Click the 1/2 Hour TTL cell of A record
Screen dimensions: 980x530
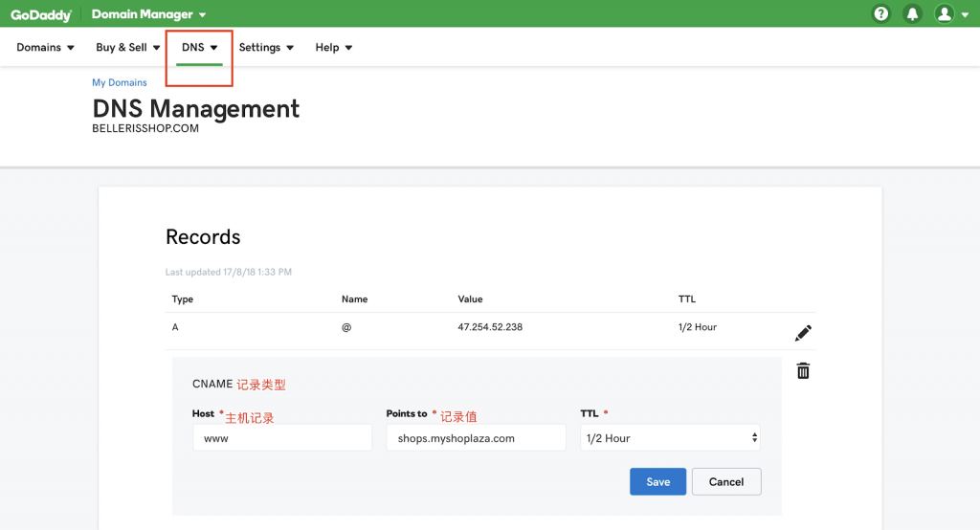point(698,327)
